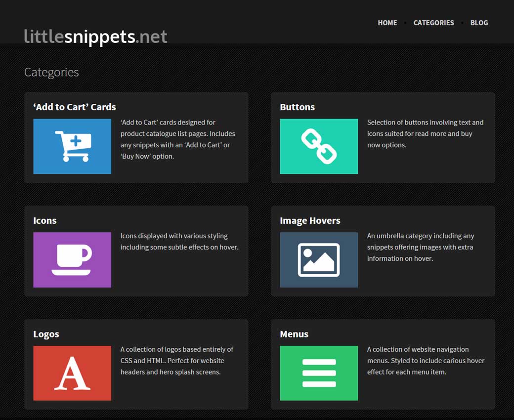The image size is (514, 420).
Task: Select the green hamburger menu icon
Action: tap(319, 373)
